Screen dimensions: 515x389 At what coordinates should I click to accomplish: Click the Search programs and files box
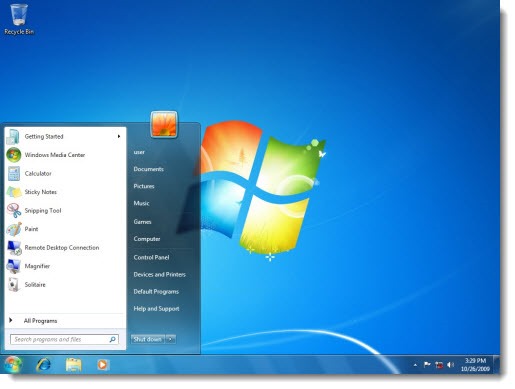64,339
